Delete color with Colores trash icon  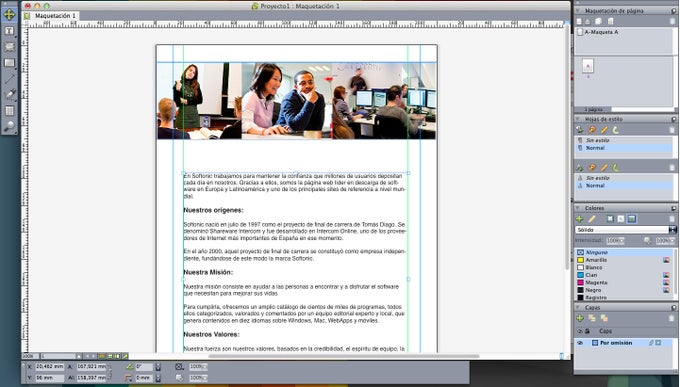point(672,219)
